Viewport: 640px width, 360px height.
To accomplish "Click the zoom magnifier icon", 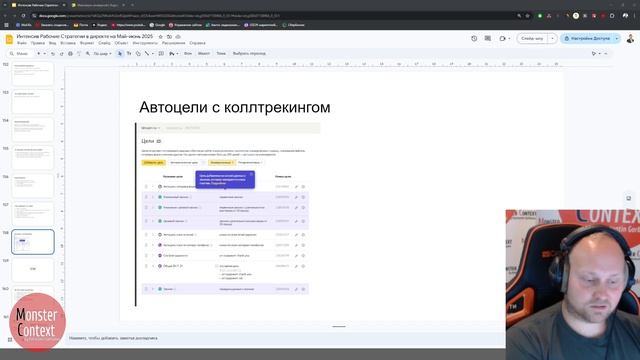I will pyautogui.click(x=88, y=53).
